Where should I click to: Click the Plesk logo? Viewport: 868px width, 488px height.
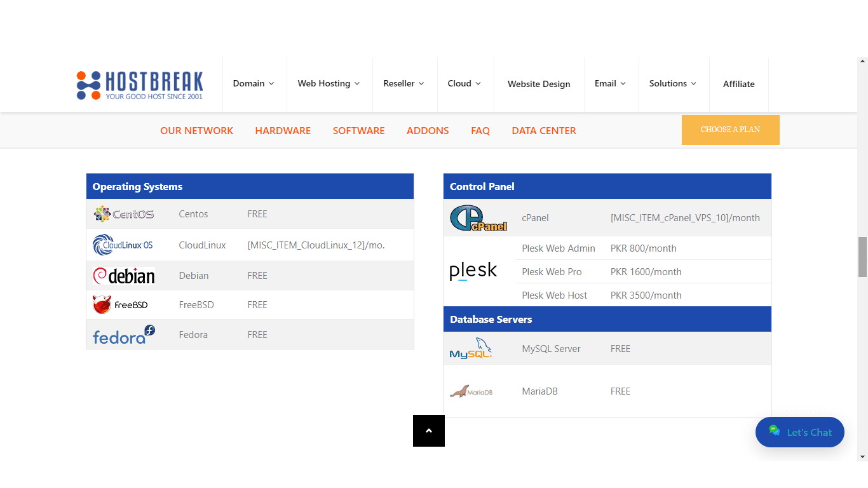[x=473, y=271]
